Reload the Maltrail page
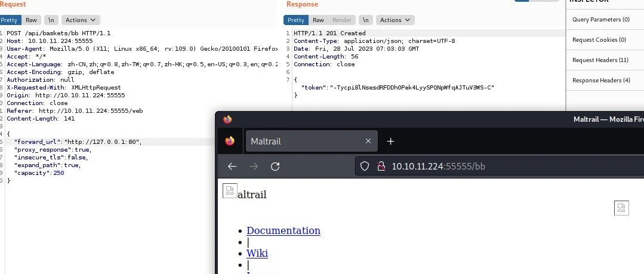The height and width of the screenshot is (274, 644). pos(275,166)
